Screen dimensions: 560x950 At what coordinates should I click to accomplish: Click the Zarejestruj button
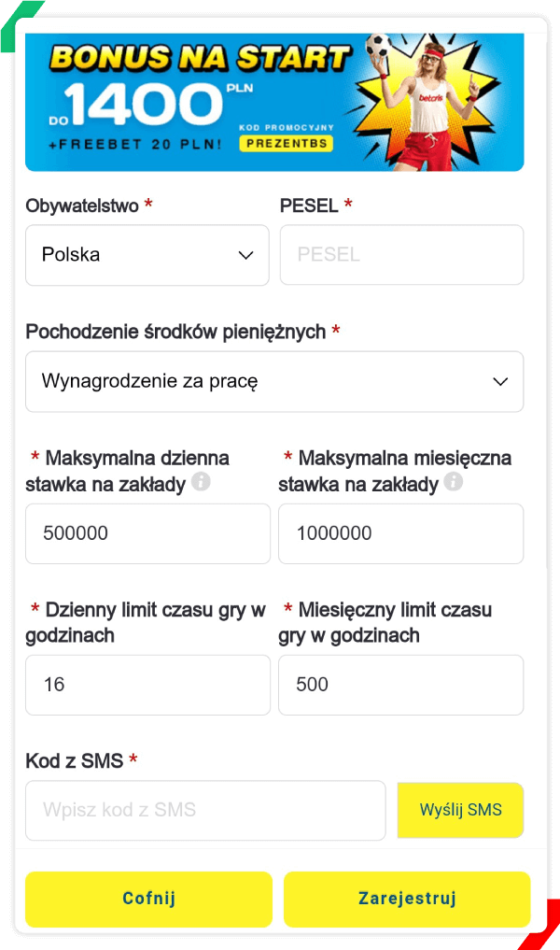407,900
